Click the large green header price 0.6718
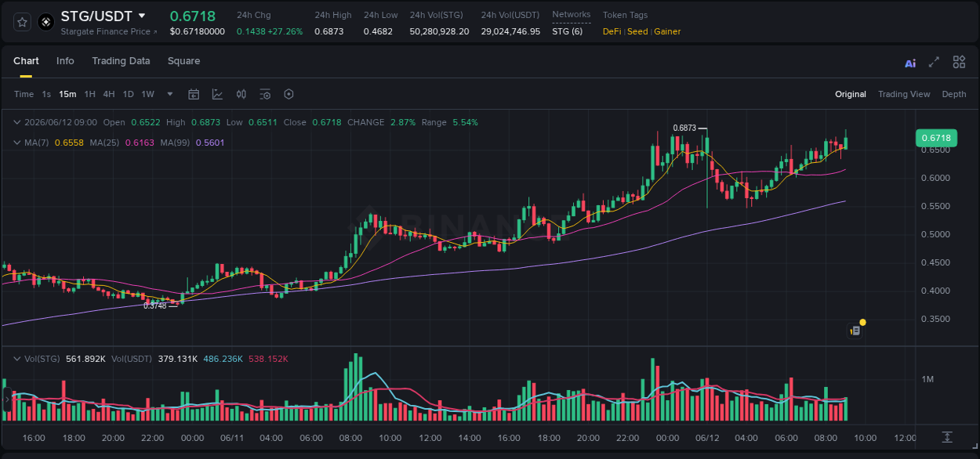Viewport: 980px width, 459px height. coord(193,16)
